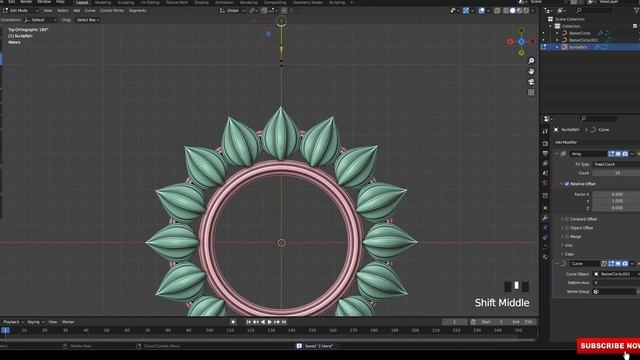Click the Factor X value field

click(616, 194)
